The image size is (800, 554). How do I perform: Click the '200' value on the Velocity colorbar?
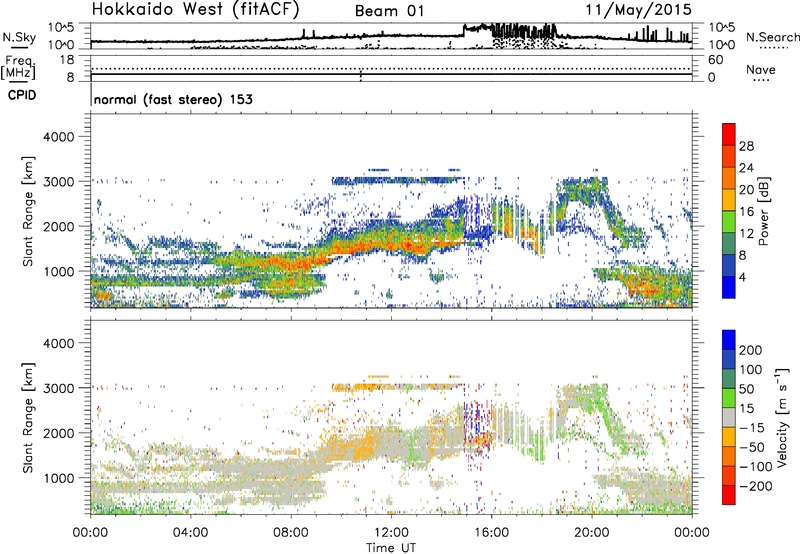751,350
